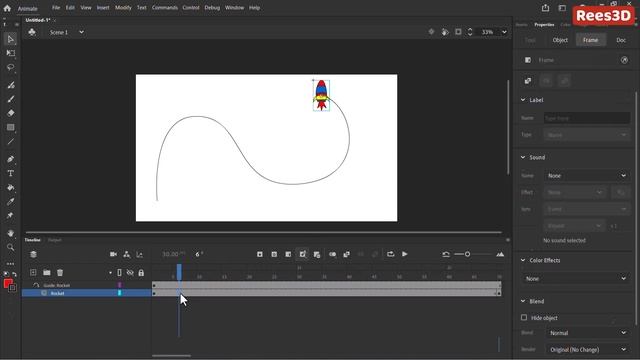Toggle the Hide object checkbox
The image size is (640, 360).
coord(524,318)
